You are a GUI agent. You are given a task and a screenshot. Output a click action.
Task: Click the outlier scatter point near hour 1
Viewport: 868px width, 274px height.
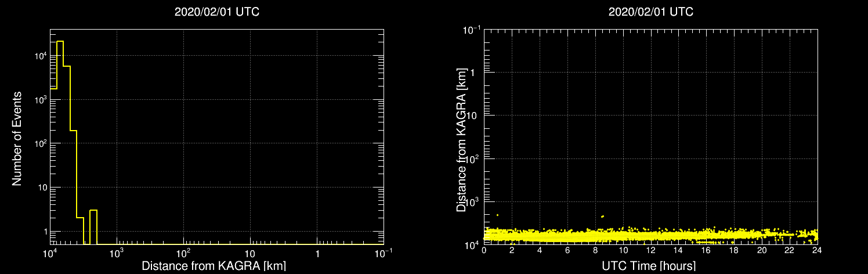coord(497,215)
